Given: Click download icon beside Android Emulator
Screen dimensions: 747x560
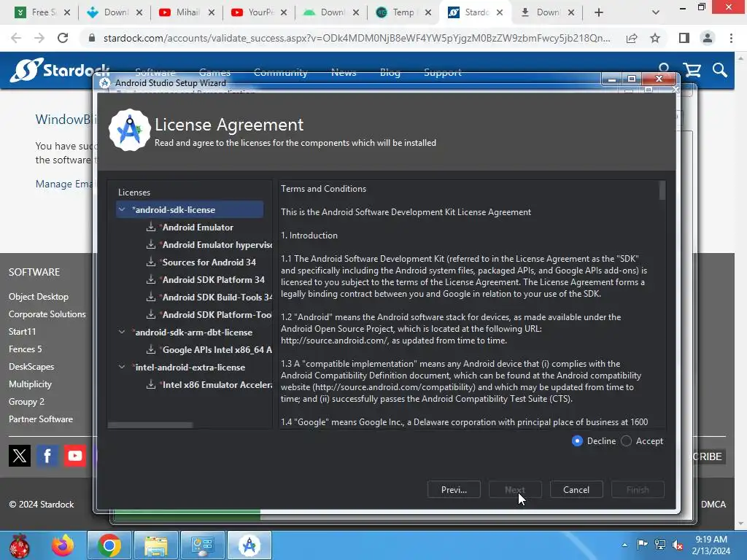Looking at the screenshot, I should (151, 227).
